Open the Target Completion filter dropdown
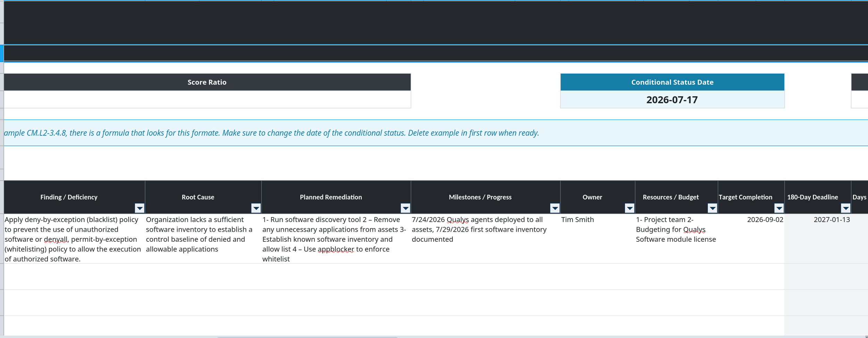This screenshot has height=338, width=868. (779, 208)
